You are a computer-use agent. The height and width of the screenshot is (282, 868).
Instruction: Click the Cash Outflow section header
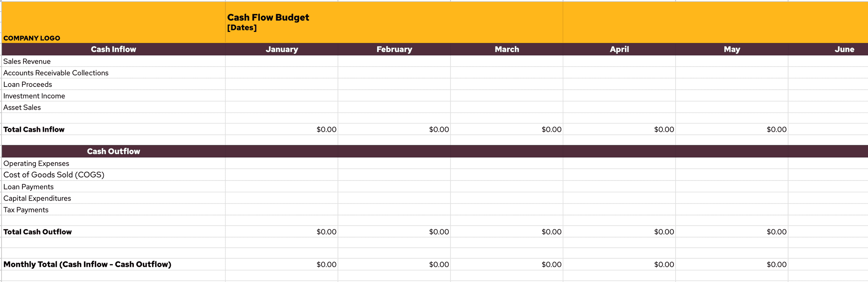click(114, 151)
